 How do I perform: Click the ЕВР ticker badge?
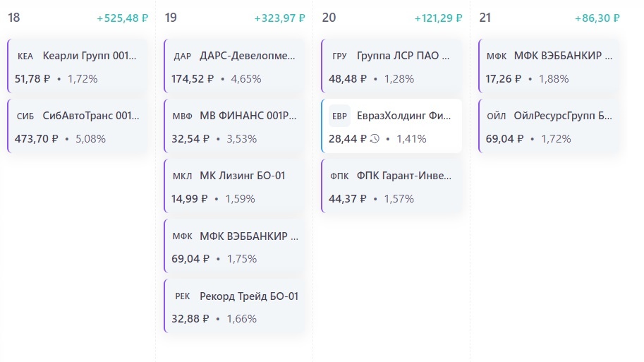pyautogui.click(x=339, y=116)
